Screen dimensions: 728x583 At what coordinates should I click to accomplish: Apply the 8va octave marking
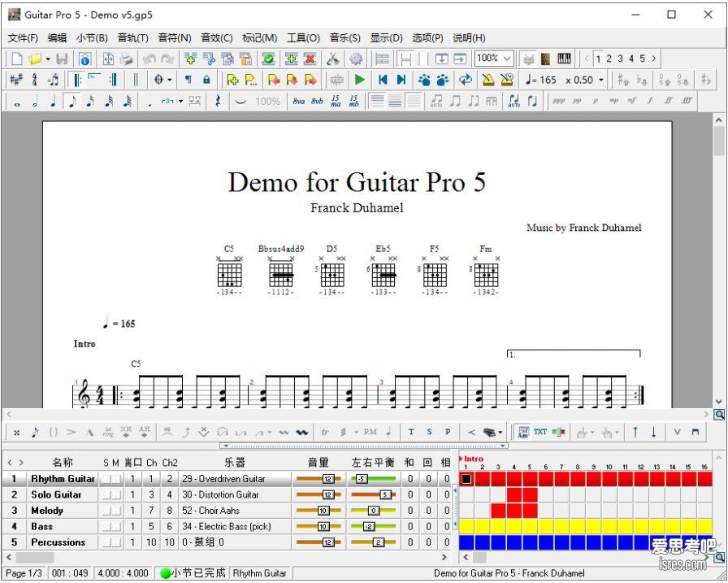pos(298,102)
